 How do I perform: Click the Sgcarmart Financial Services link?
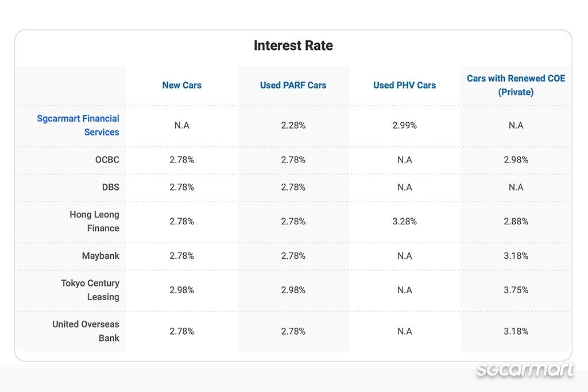click(78, 125)
